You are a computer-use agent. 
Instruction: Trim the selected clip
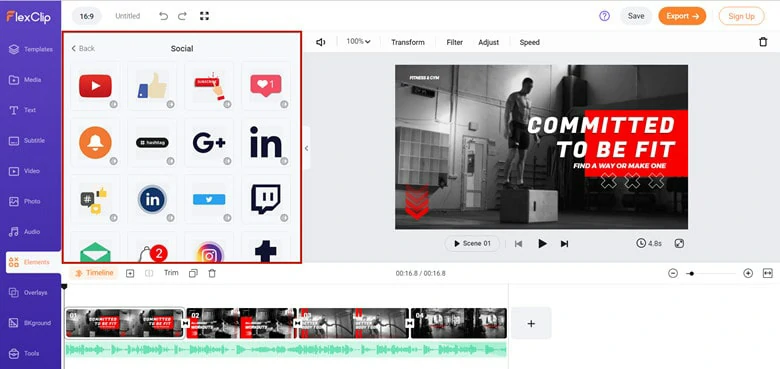click(x=171, y=273)
